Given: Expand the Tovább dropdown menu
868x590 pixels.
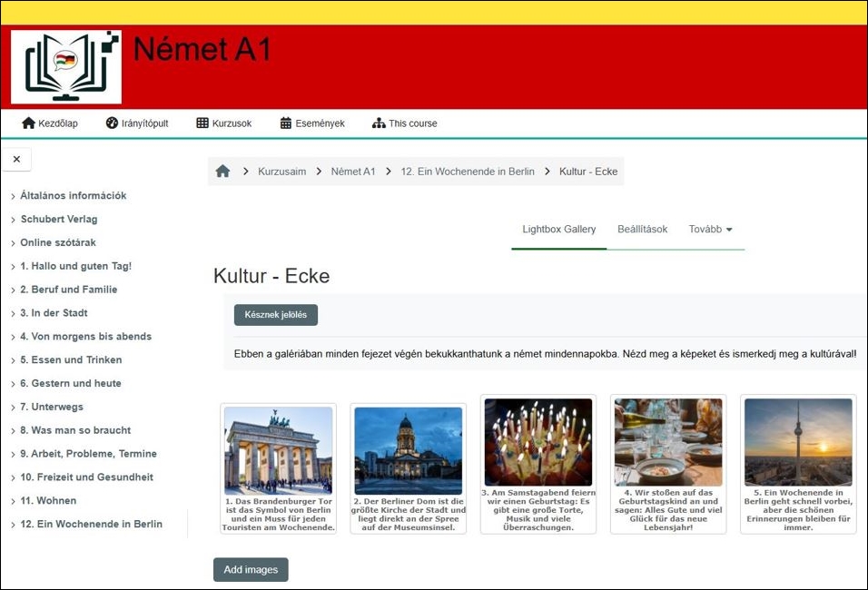Looking at the screenshot, I should [710, 230].
